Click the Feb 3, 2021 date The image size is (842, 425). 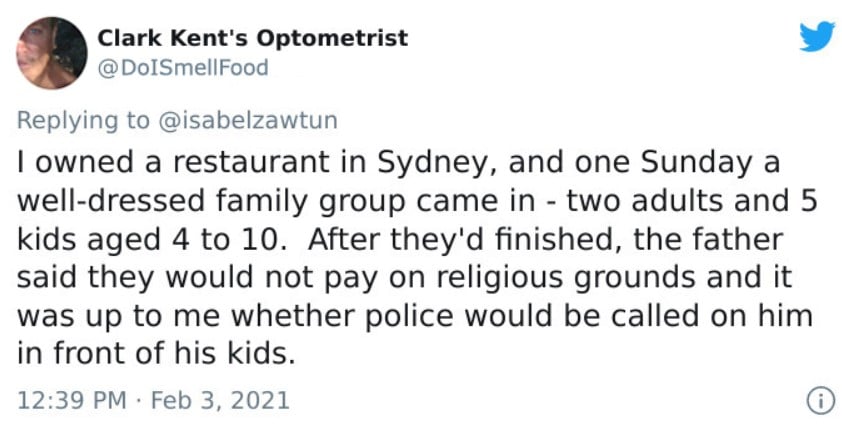tap(220, 401)
